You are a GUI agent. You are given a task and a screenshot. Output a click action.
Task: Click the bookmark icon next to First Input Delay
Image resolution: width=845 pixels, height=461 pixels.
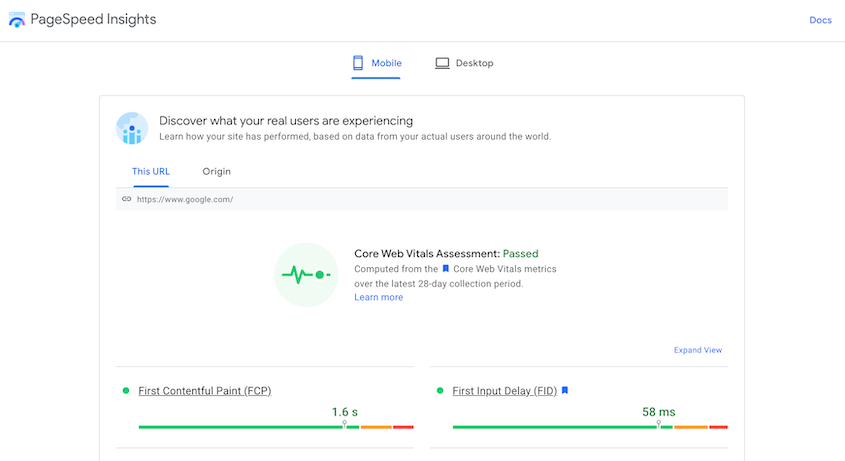point(565,390)
